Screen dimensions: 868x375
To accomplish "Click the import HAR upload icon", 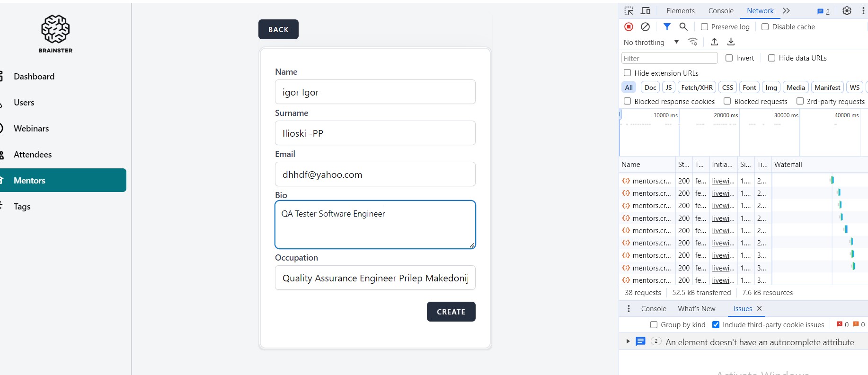I will [715, 42].
